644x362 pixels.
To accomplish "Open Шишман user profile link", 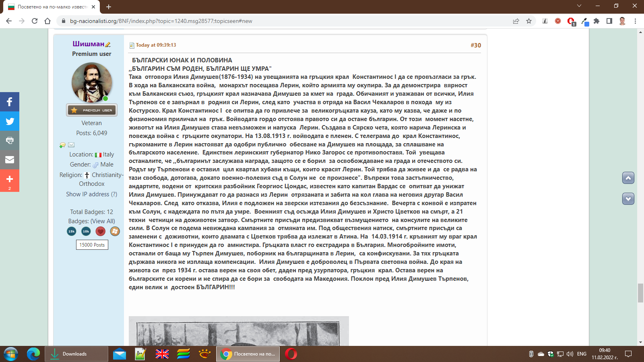I will tap(88, 44).
